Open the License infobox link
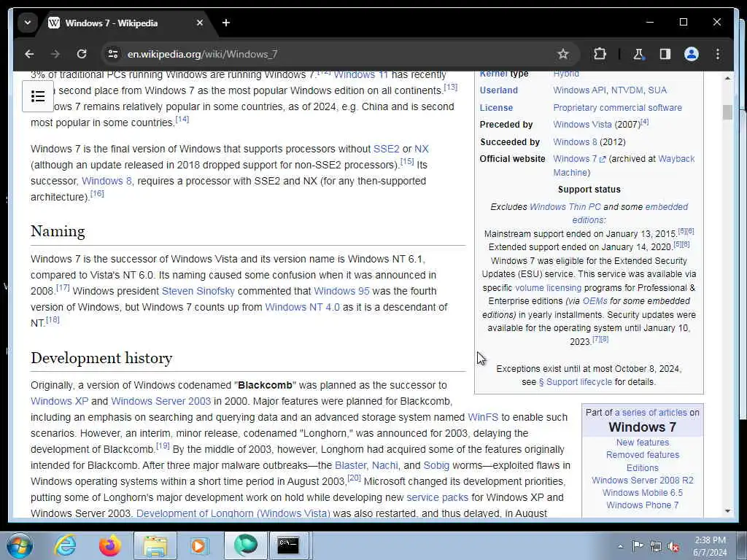The height and width of the screenshot is (560, 747). click(x=496, y=108)
